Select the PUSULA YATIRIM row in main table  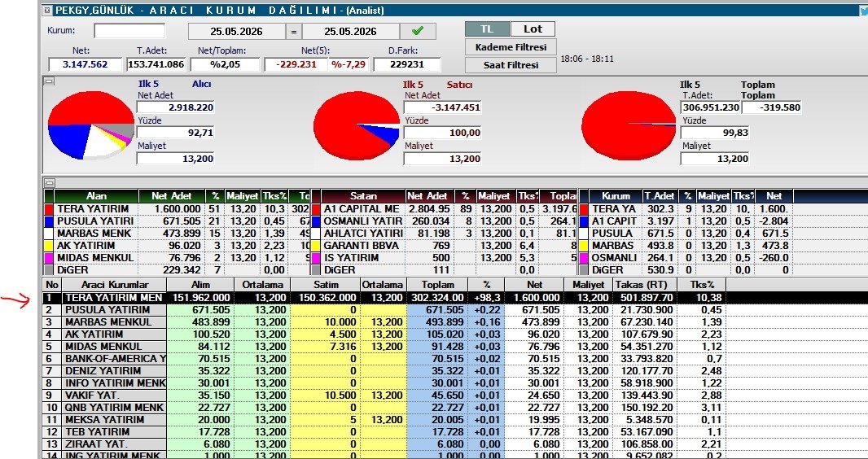point(384,310)
